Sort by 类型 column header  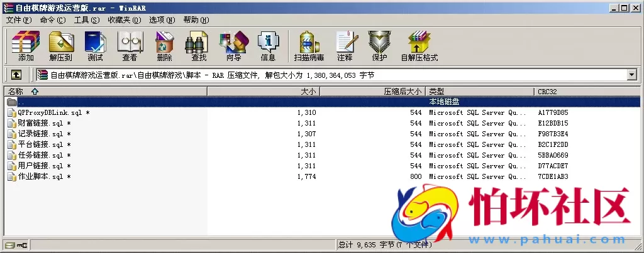480,92
